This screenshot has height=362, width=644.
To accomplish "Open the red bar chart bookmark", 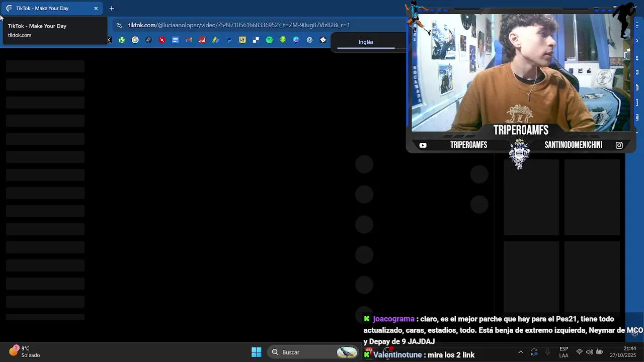I will tap(202, 40).
